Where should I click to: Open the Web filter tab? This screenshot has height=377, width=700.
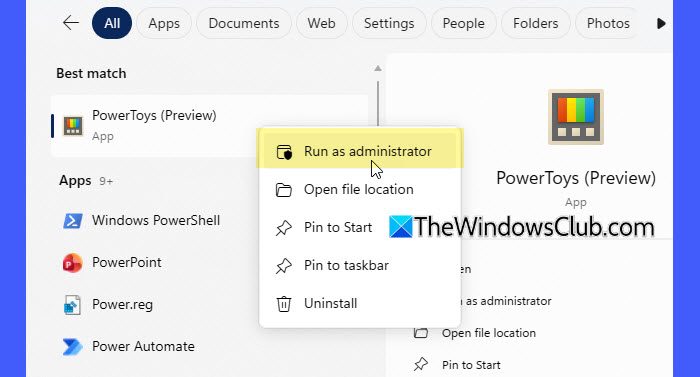tap(321, 23)
